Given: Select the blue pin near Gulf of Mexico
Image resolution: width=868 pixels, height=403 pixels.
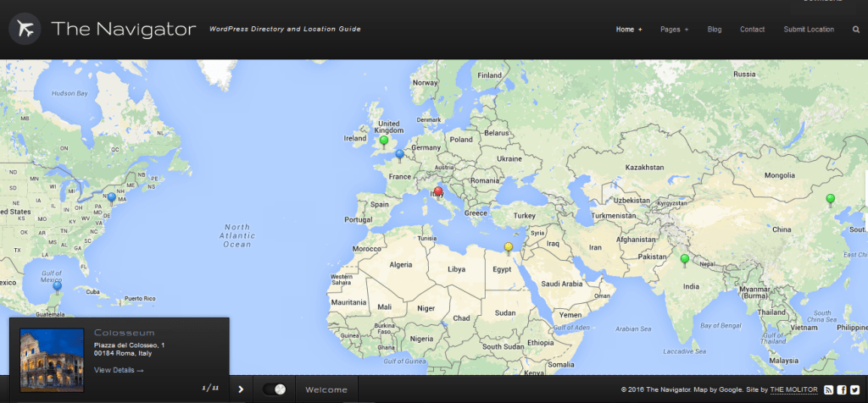Looking at the screenshot, I should pos(57,288).
